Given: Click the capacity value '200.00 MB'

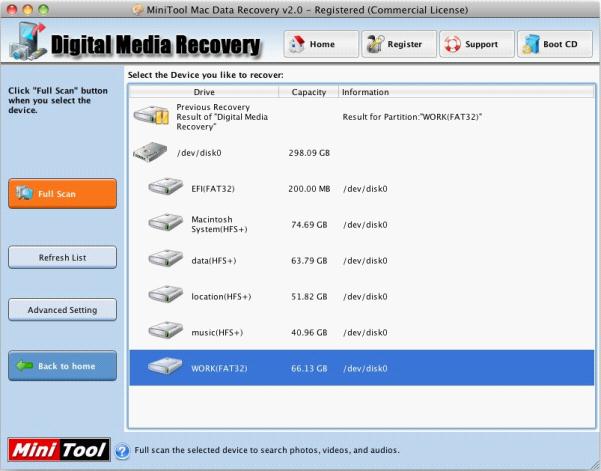Looking at the screenshot, I should click(x=309, y=189).
